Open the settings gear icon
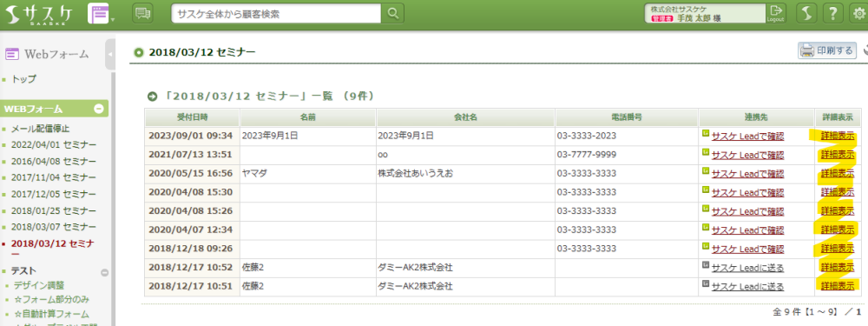This screenshot has height=326, width=868. click(x=858, y=13)
